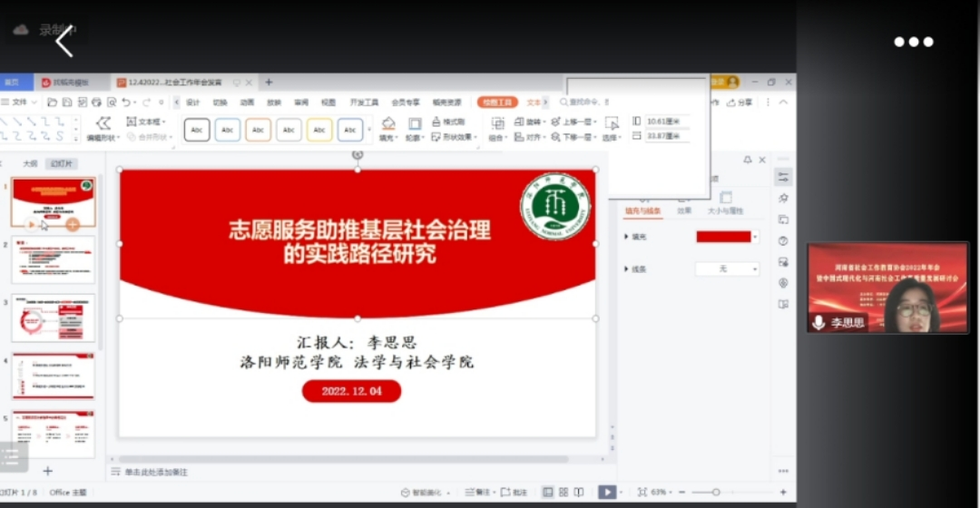Click the shape width field 33.87厘米

pos(666,136)
